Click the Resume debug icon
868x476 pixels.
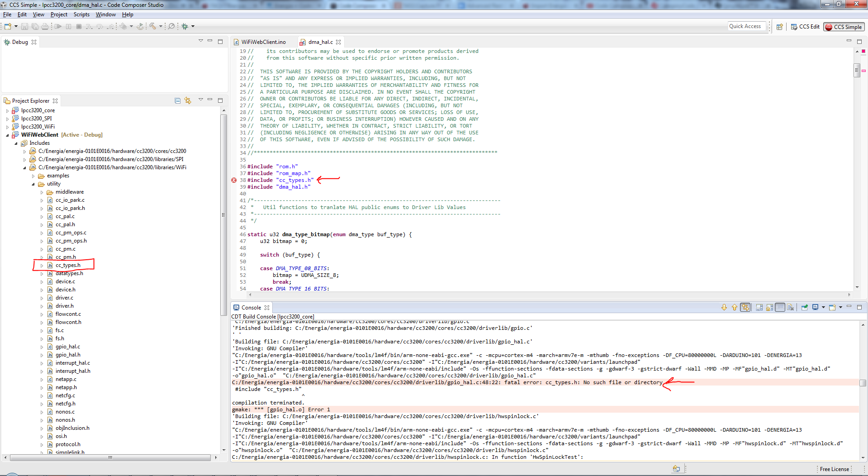(x=58, y=26)
